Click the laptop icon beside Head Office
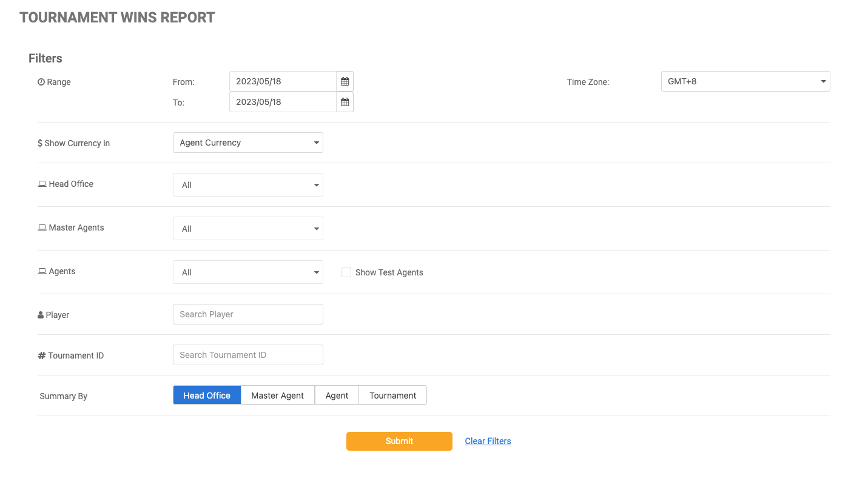This screenshot has width=868, height=495. pyautogui.click(x=42, y=184)
